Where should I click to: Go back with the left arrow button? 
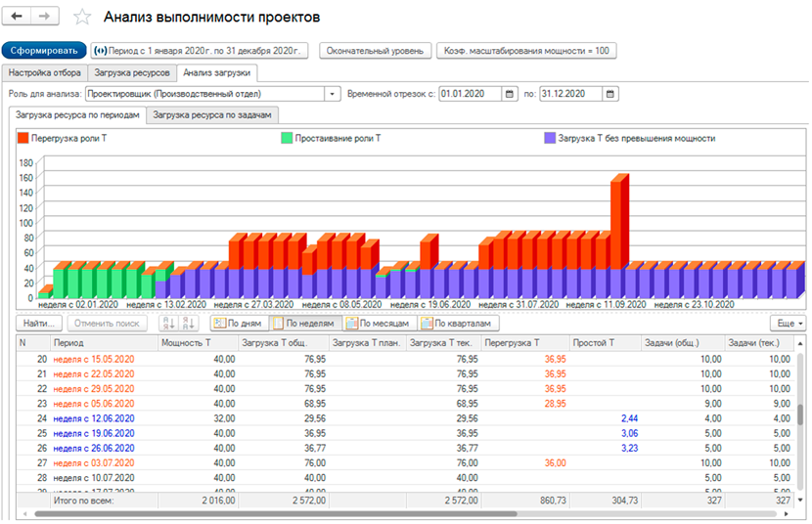[17, 16]
